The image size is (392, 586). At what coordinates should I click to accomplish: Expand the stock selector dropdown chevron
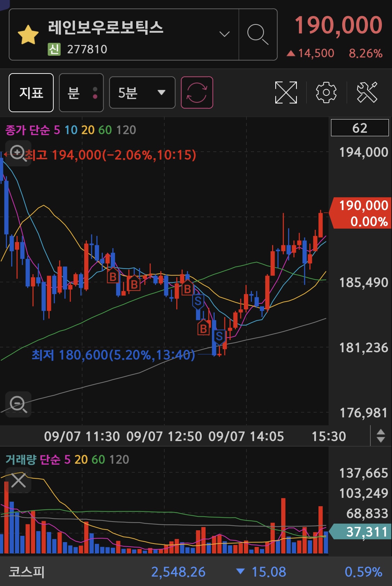(224, 34)
